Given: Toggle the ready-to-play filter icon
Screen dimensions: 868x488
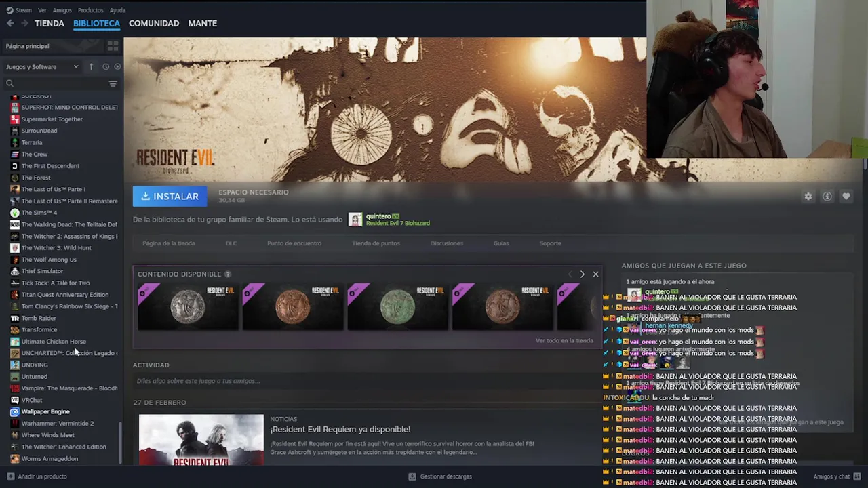Looking at the screenshot, I should [117, 66].
